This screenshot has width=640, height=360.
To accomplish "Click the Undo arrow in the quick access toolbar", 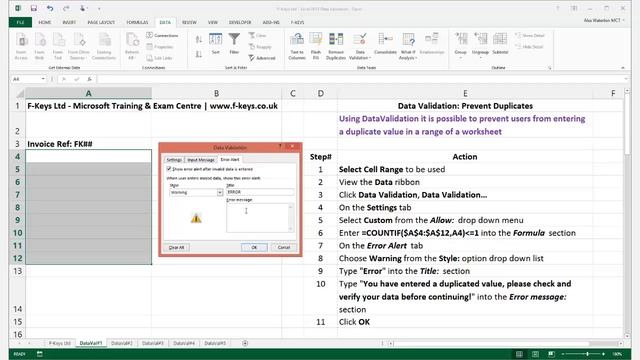I will point(50,8).
